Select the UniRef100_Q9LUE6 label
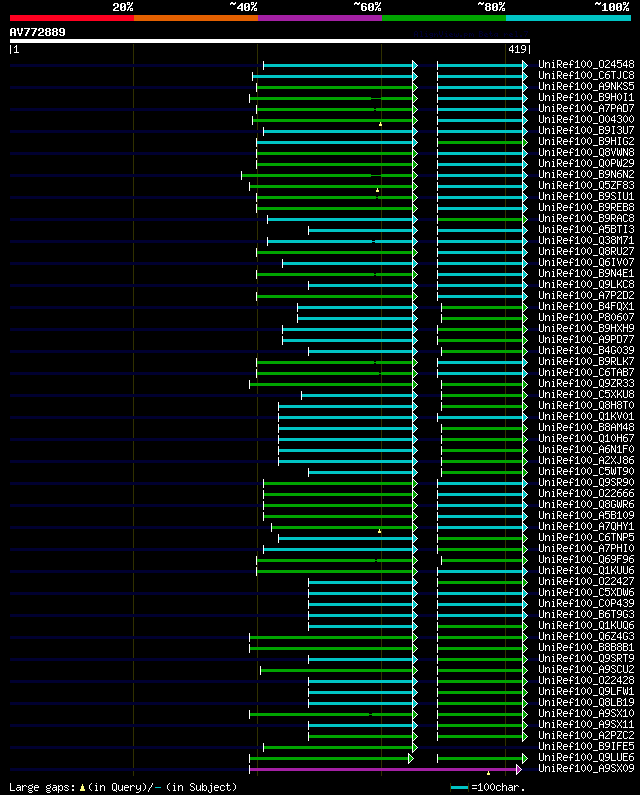 pos(586,757)
